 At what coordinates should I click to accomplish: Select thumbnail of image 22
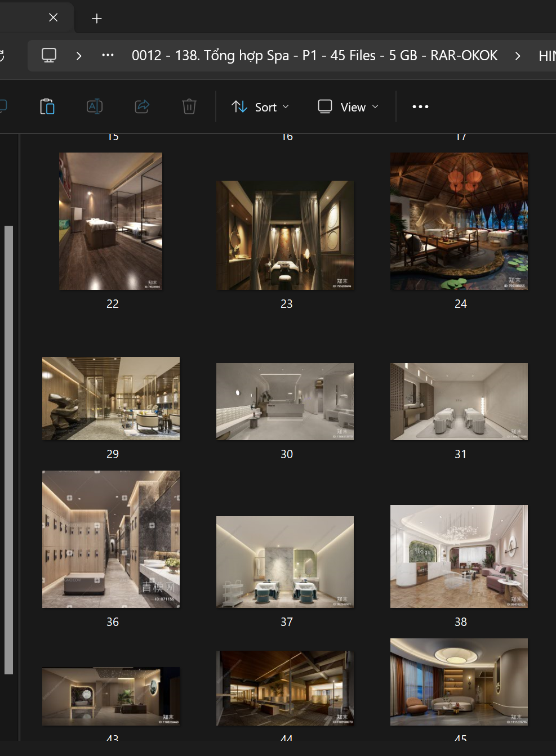pos(111,221)
